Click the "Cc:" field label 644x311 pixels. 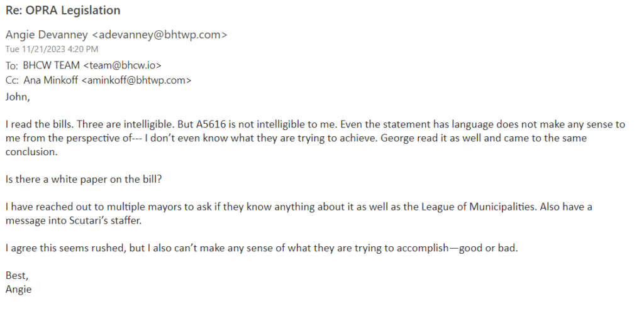click(x=12, y=80)
